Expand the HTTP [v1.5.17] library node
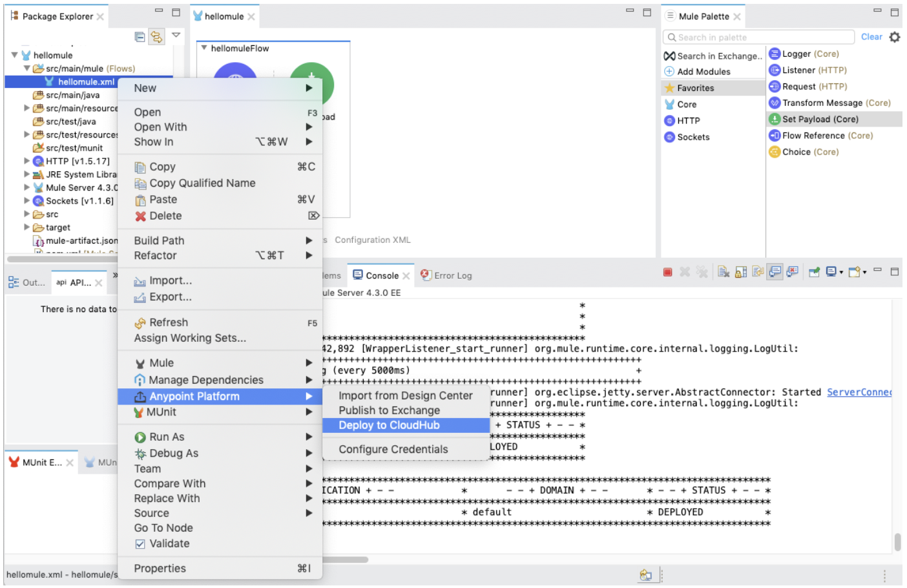This screenshot has height=588, width=907. click(26, 161)
